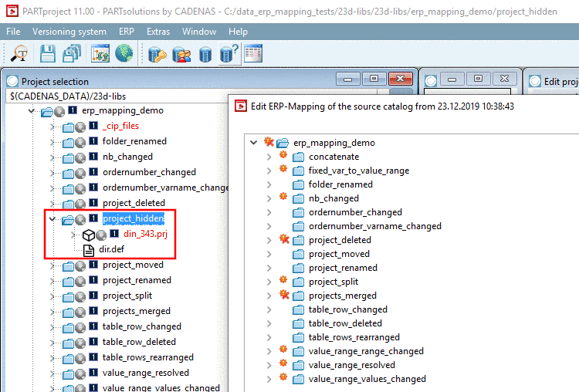579x392 pixels.
Task: Click the grey sphere status icon of nb_changed
Action: [80, 158]
